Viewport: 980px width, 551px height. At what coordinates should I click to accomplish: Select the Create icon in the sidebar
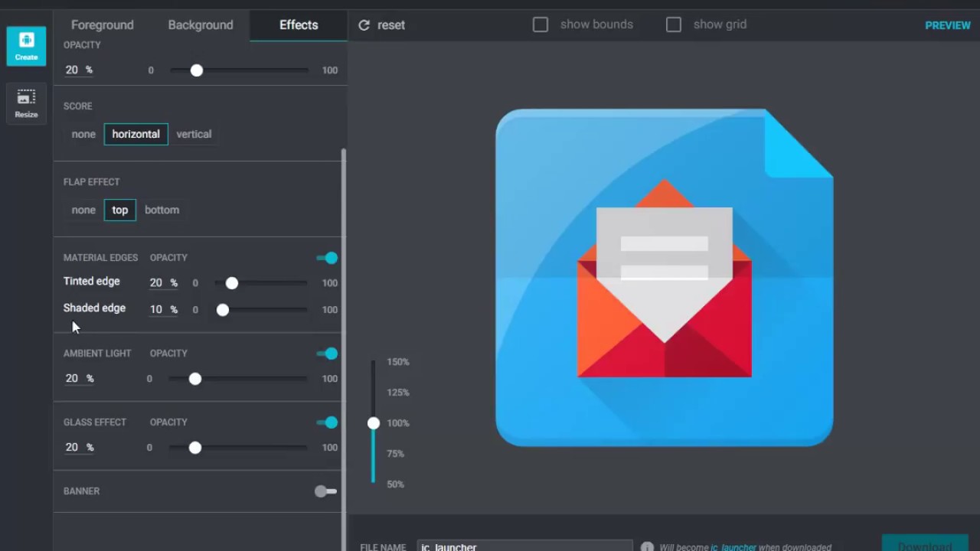[x=26, y=44]
